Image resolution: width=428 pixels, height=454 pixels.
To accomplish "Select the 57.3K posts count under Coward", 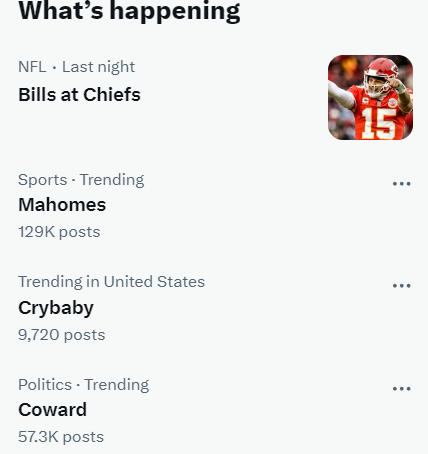I will pyautogui.click(x=61, y=437).
